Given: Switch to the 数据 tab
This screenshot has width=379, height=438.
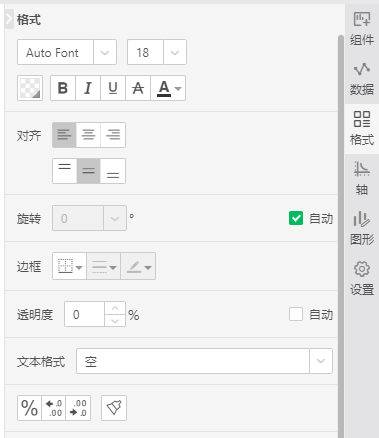Looking at the screenshot, I should [362, 79].
